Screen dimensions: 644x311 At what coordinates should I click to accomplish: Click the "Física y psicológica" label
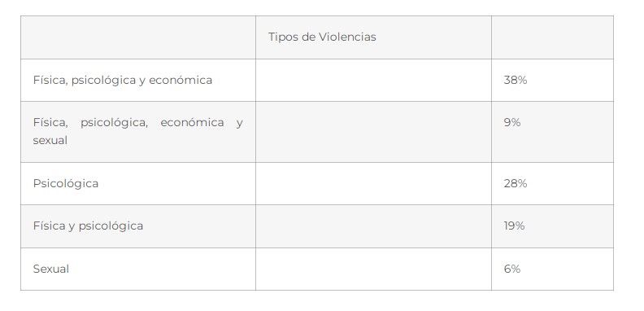pyautogui.click(x=88, y=226)
